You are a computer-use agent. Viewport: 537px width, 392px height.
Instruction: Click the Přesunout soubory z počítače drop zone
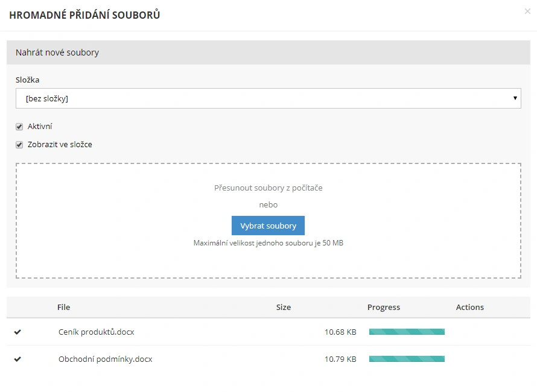coord(268,188)
